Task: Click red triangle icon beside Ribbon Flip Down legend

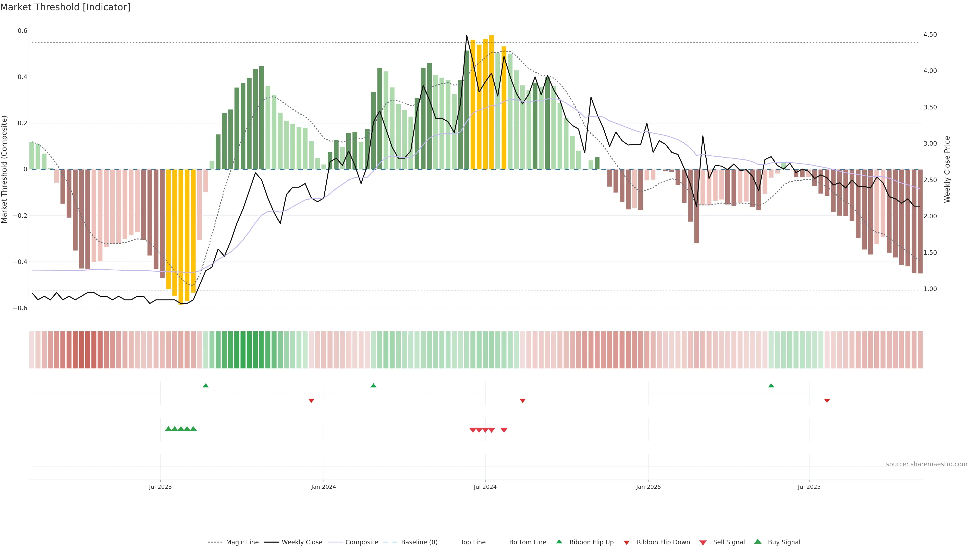Action: pyautogui.click(x=627, y=543)
